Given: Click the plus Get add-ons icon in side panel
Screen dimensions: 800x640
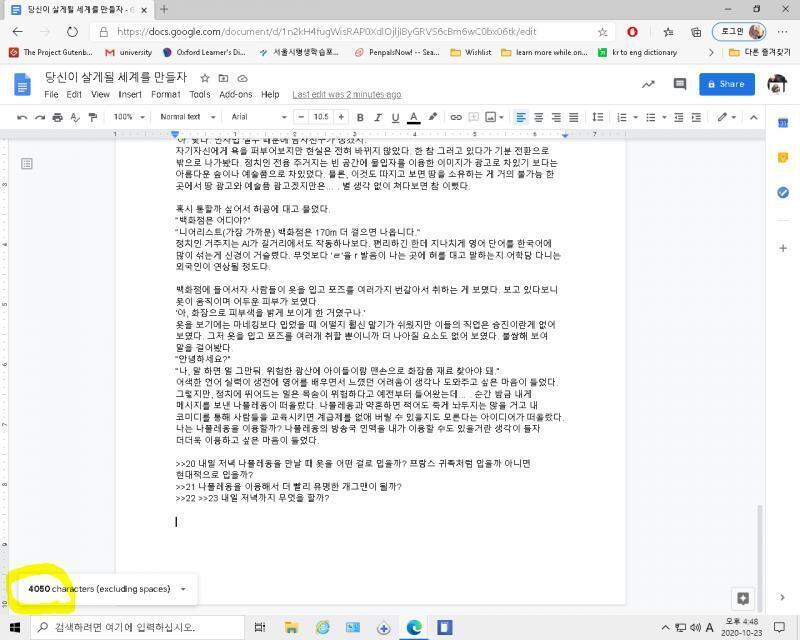Looking at the screenshot, I should pos(783,249).
